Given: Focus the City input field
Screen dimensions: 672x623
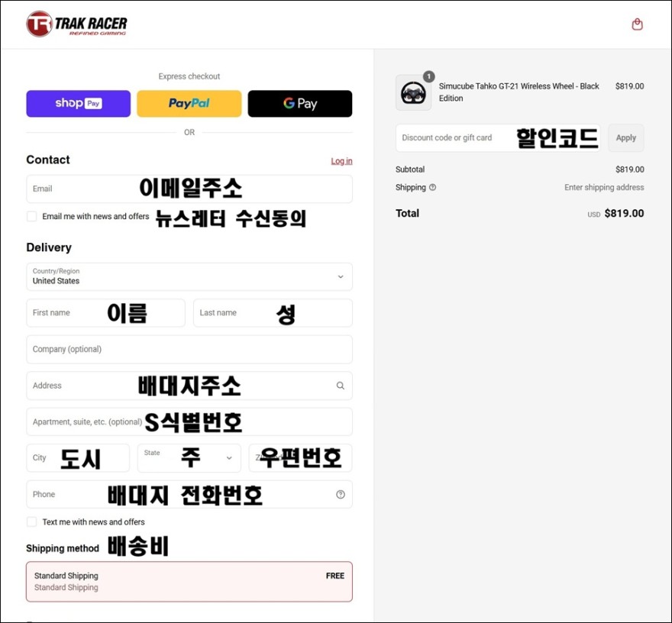Looking at the screenshot, I should 78,457.
